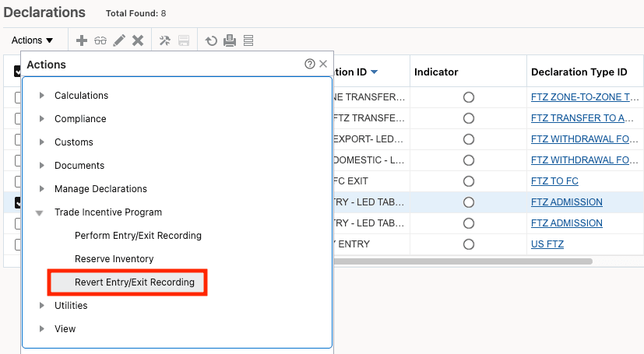Click the Indicator column header
Viewport: 644px width, 354px height.
(x=436, y=72)
